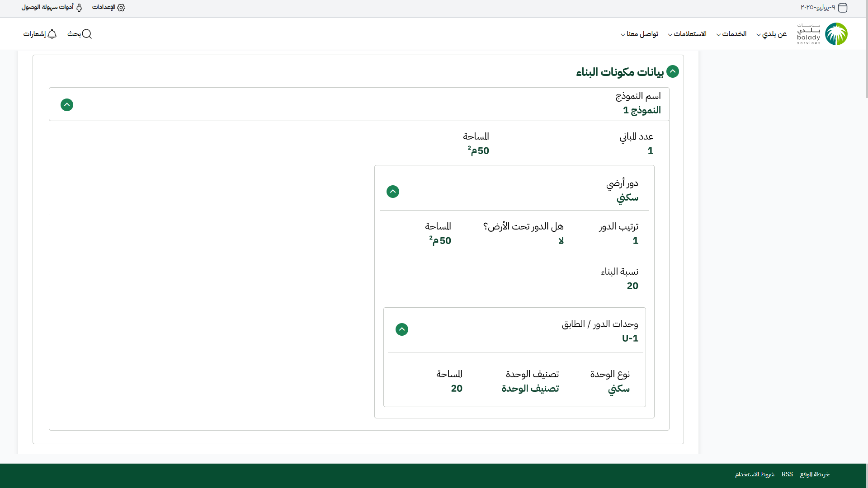The image size is (868, 488).
Task: Collapse U-1 unit panel chevron
Action: pyautogui.click(x=402, y=329)
